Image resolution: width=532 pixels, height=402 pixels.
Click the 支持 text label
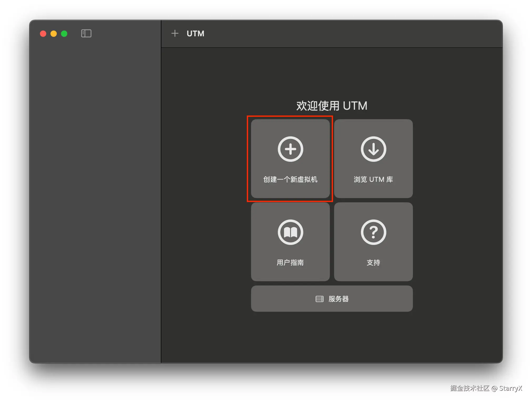pos(373,263)
